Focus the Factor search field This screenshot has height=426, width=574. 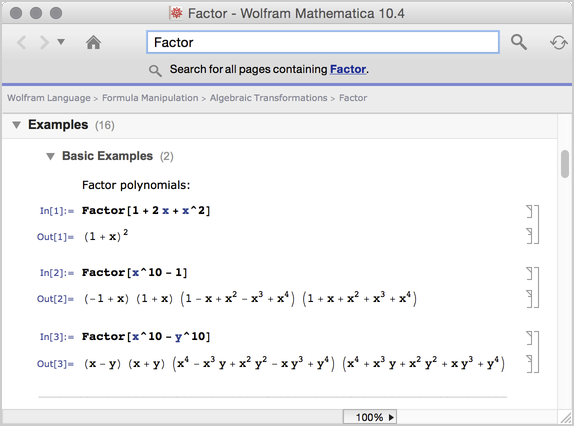coord(323,42)
